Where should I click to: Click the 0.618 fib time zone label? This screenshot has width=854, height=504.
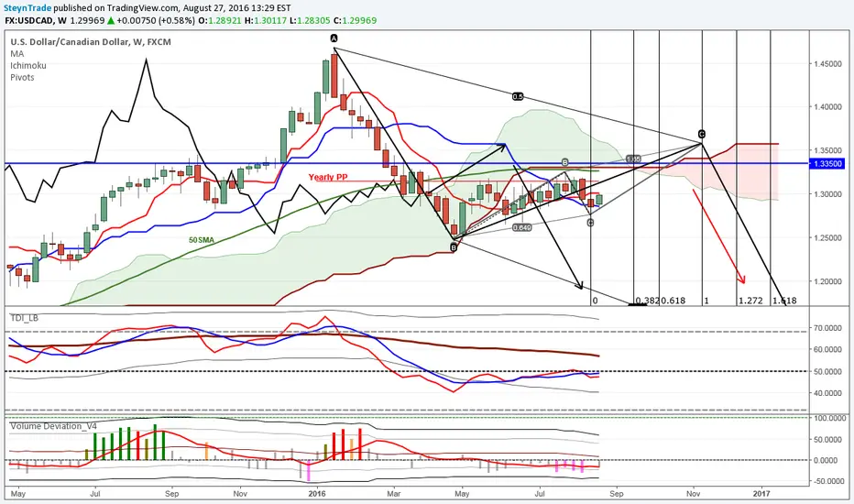point(673,301)
